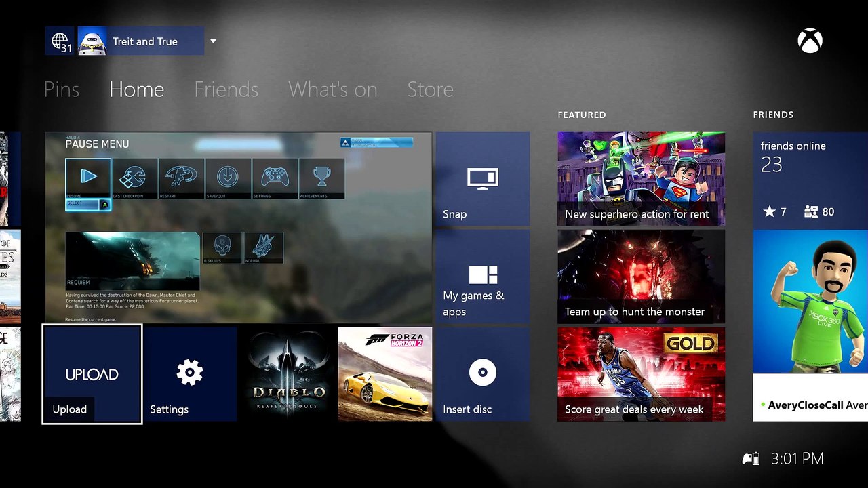Open AveryCloseCall avatar tile

tap(810, 325)
